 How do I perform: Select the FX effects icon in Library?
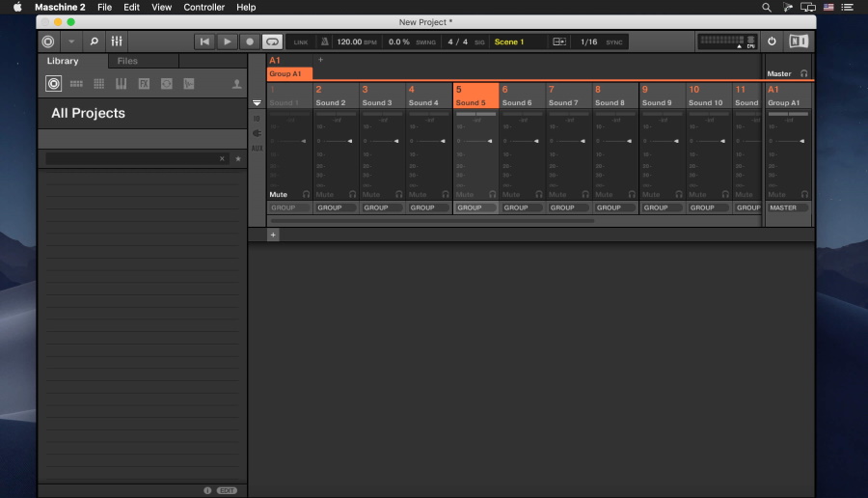pos(144,84)
